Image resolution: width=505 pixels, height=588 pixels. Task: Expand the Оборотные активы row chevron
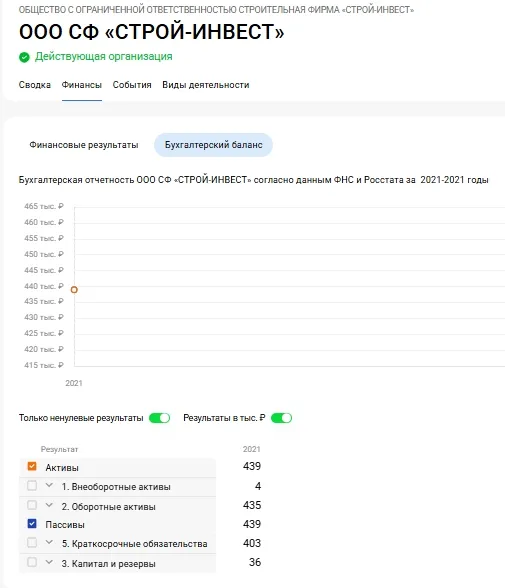(49, 505)
